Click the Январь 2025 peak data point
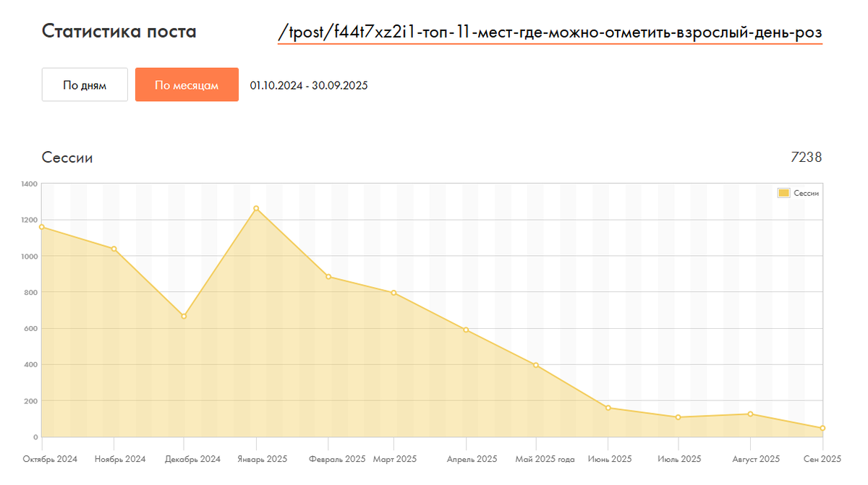The image size is (868, 485). coord(256,208)
